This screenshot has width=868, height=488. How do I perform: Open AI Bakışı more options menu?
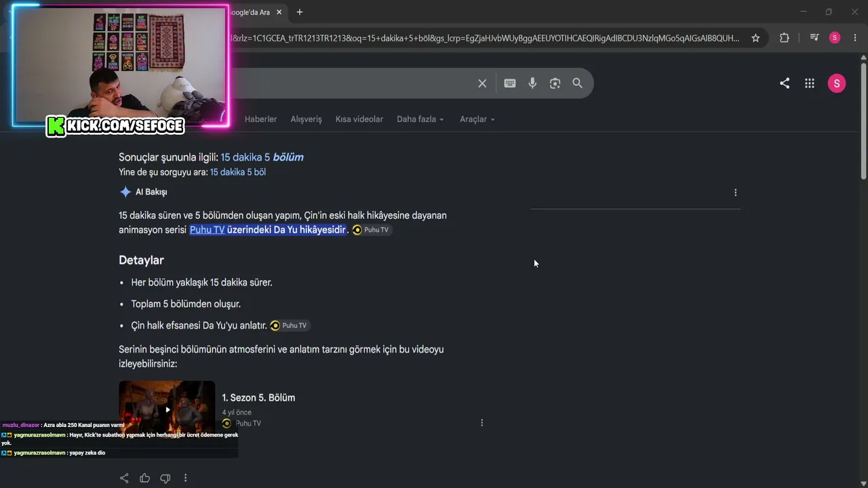click(735, 192)
